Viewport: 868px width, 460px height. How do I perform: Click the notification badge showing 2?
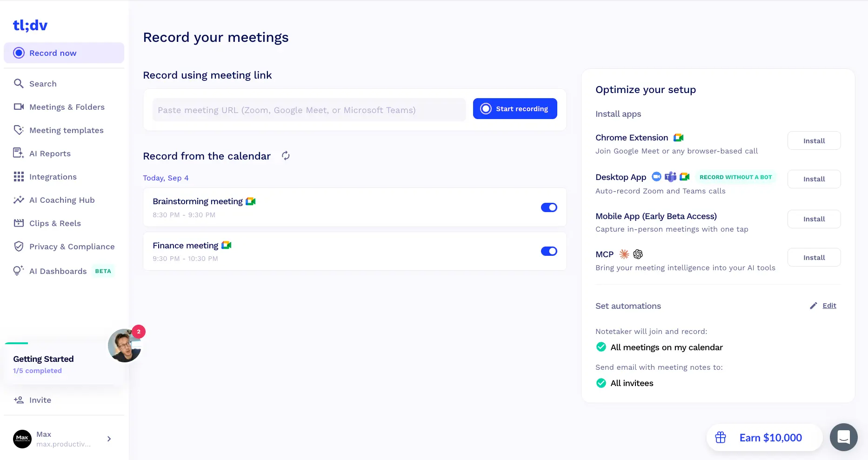point(139,332)
